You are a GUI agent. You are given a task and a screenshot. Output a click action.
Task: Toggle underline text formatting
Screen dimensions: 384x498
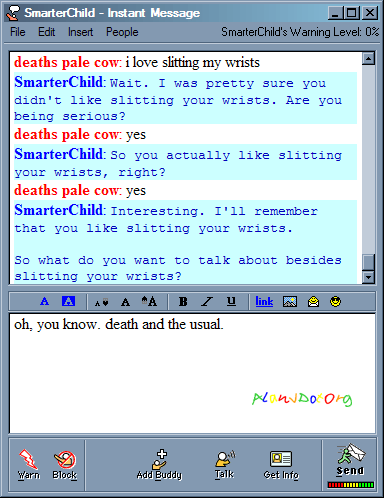click(231, 302)
